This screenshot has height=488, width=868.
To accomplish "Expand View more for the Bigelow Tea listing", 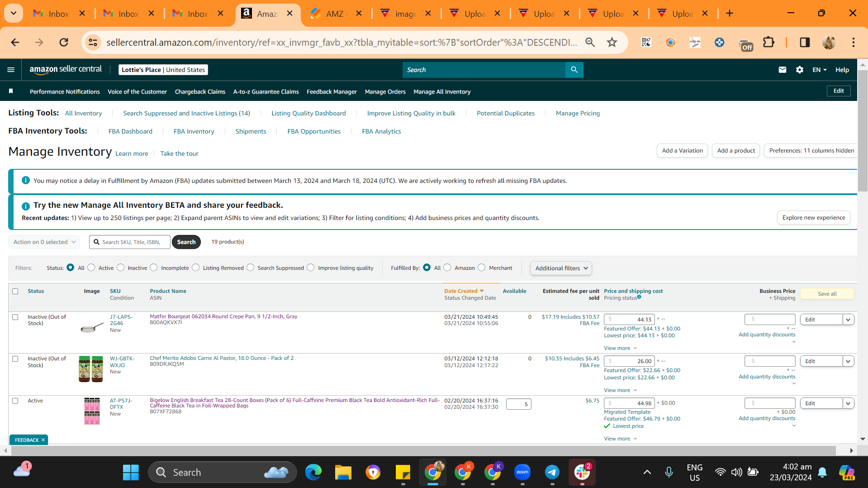I will 621,439.
